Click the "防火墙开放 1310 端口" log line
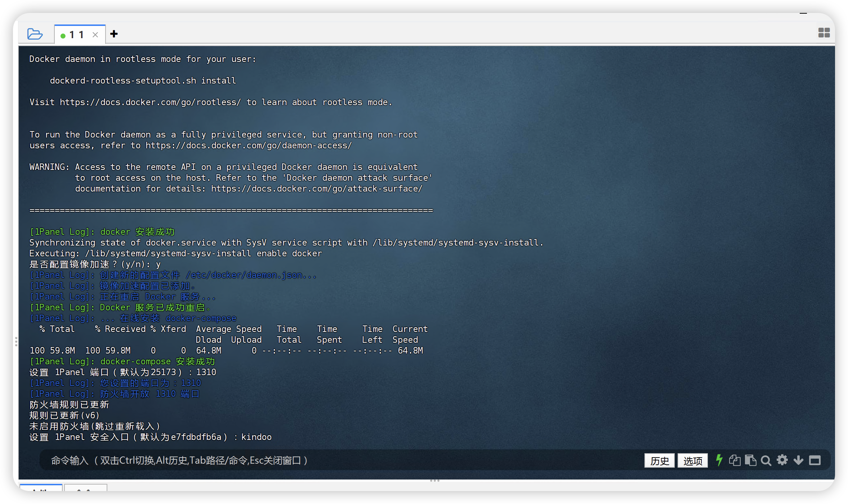The image size is (848, 504). click(x=115, y=394)
